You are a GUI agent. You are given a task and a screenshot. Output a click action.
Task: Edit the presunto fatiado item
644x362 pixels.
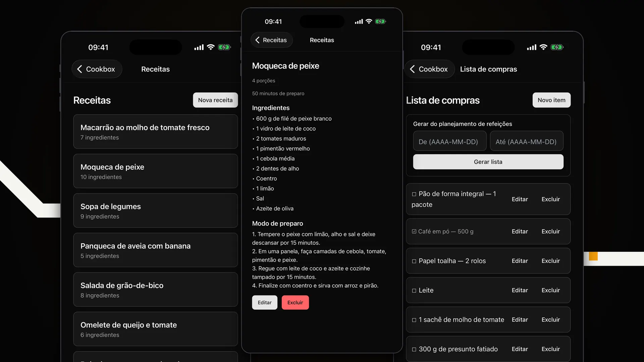[520, 349]
